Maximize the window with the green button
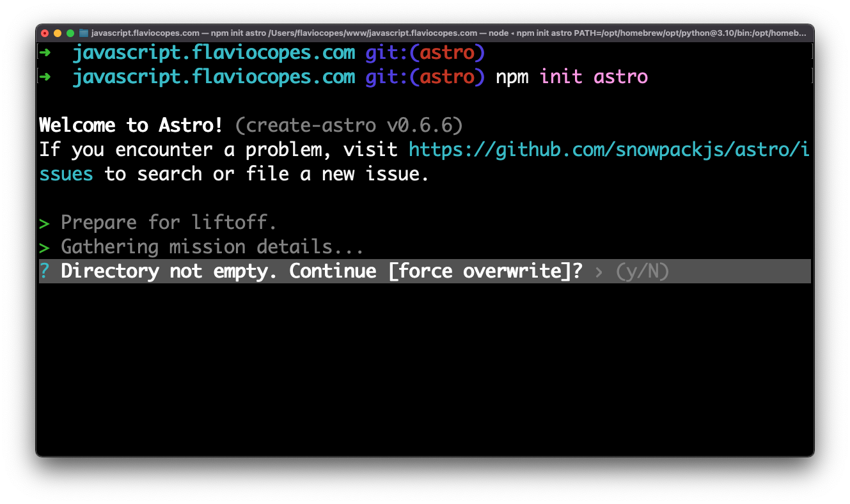This screenshot has width=850, height=504. tap(70, 33)
